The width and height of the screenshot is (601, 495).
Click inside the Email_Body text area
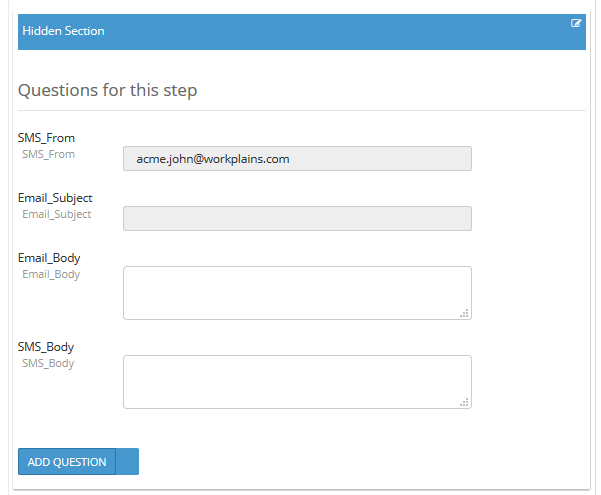(x=297, y=293)
